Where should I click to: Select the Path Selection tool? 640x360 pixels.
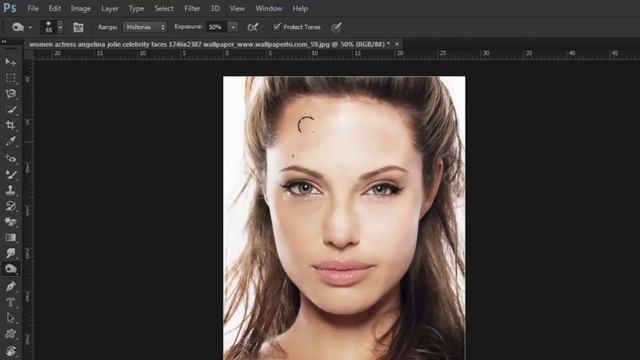click(11, 318)
